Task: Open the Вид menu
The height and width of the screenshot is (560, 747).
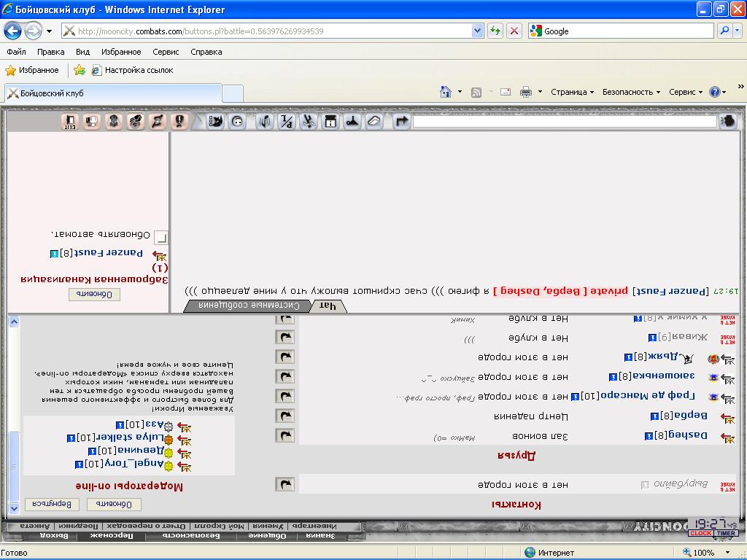Action: coord(83,52)
